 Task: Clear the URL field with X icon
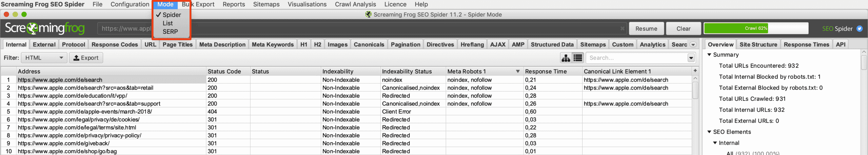point(622,28)
